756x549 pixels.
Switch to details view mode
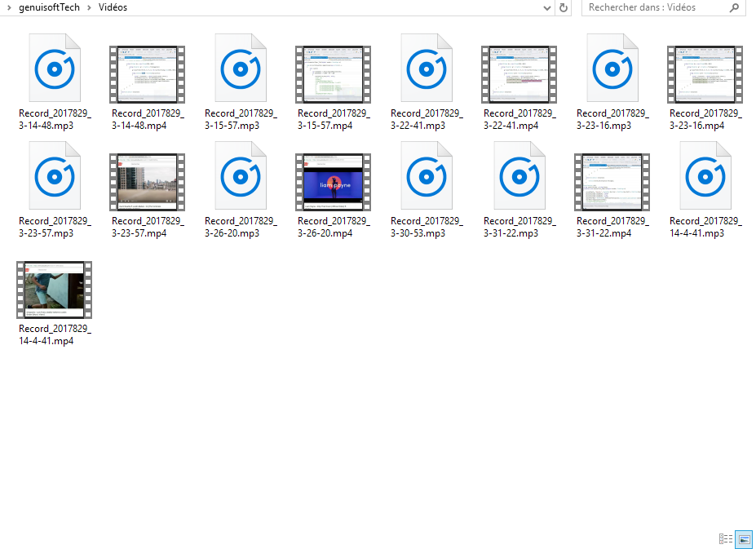pos(725,539)
